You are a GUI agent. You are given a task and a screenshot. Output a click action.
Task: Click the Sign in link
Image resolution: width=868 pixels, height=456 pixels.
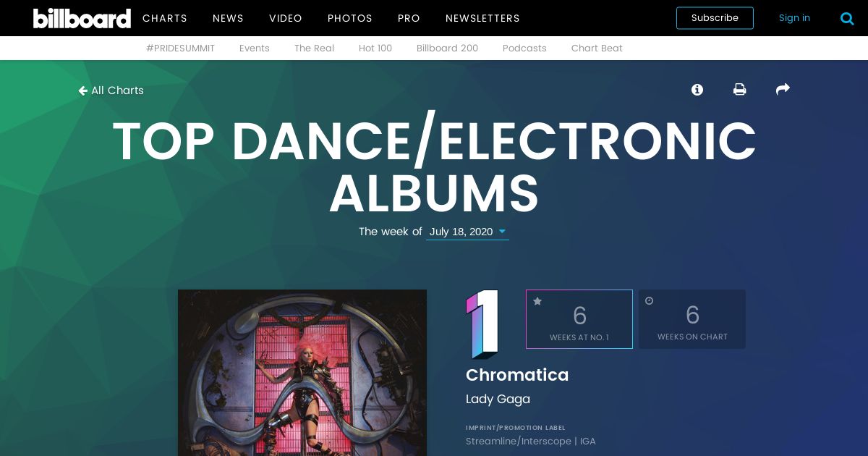(794, 18)
